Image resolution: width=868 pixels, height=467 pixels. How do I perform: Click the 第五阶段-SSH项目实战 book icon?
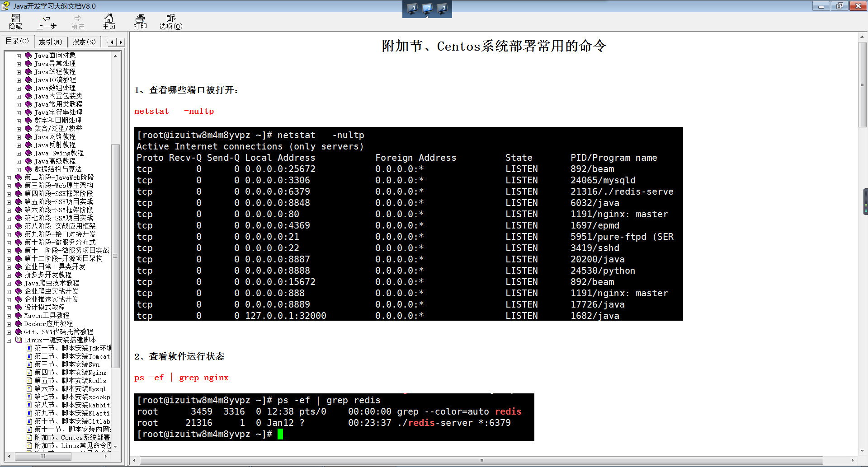pyautogui.click(x=19, y=201)
